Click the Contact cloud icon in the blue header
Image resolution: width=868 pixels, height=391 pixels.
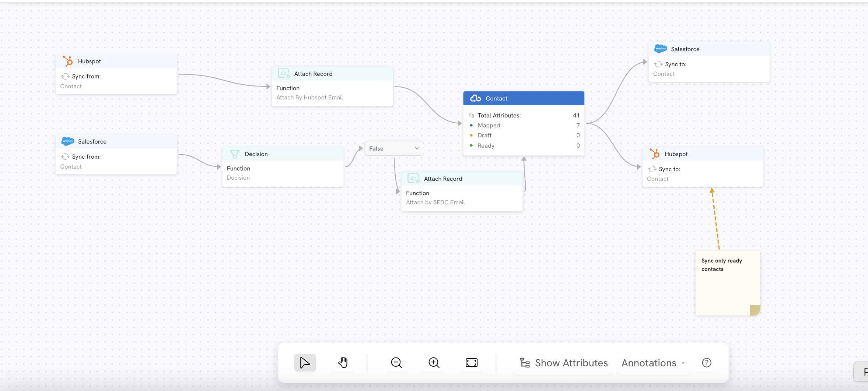pos(475,98)
